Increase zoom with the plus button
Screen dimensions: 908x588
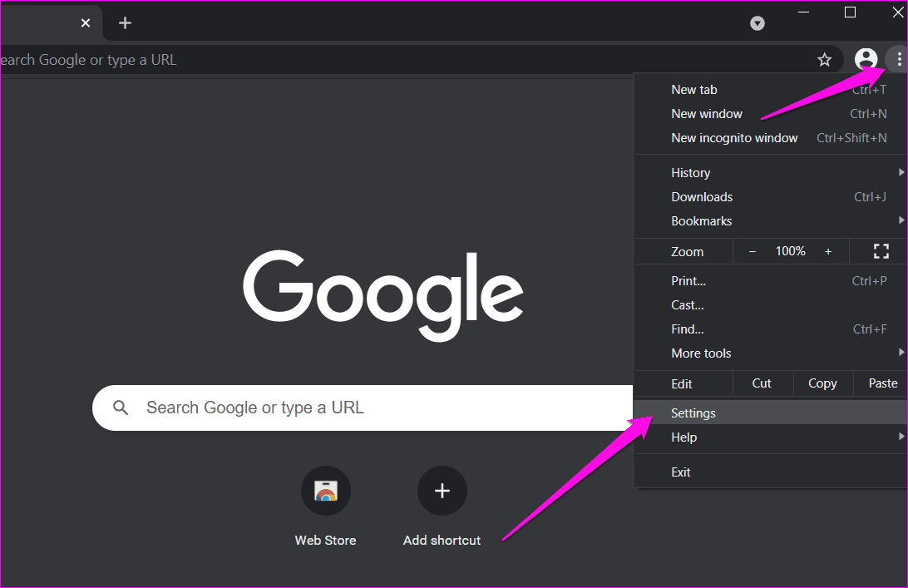pyautogui.click(x=828, y=251)
